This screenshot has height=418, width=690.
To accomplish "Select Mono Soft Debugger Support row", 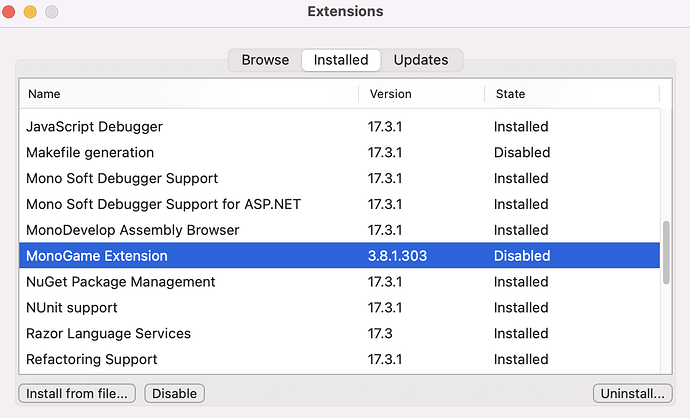I will point(339,178).
